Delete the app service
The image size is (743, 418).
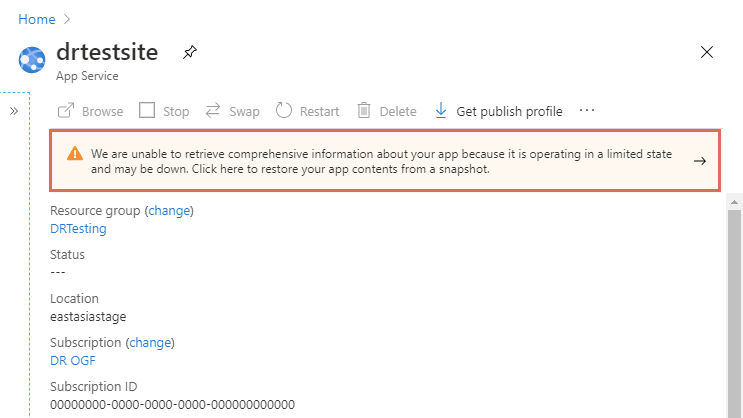pos(387,111)
